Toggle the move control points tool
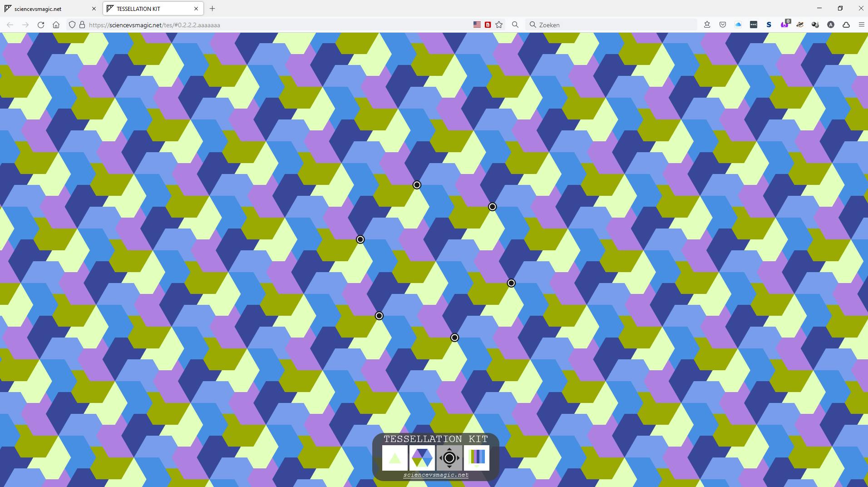Image resolution: width=868 pixels, height=487 pixels. pyautogui.click(x=449, y=458)
